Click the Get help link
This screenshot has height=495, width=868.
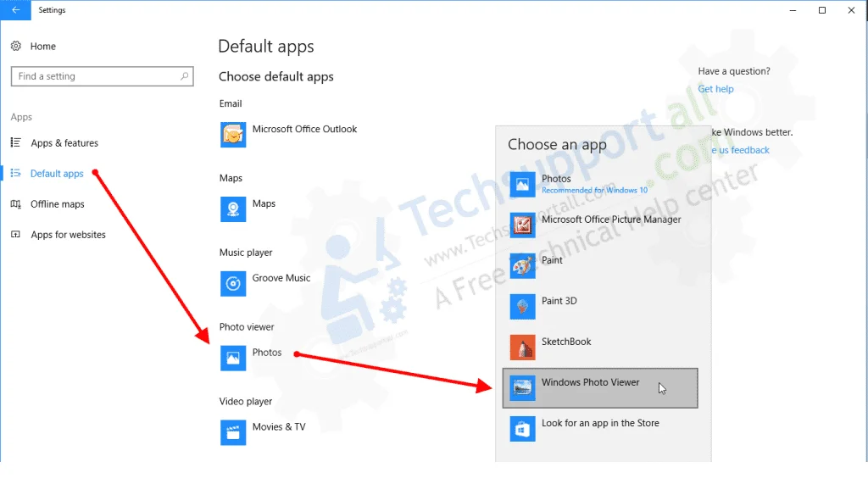715,89
